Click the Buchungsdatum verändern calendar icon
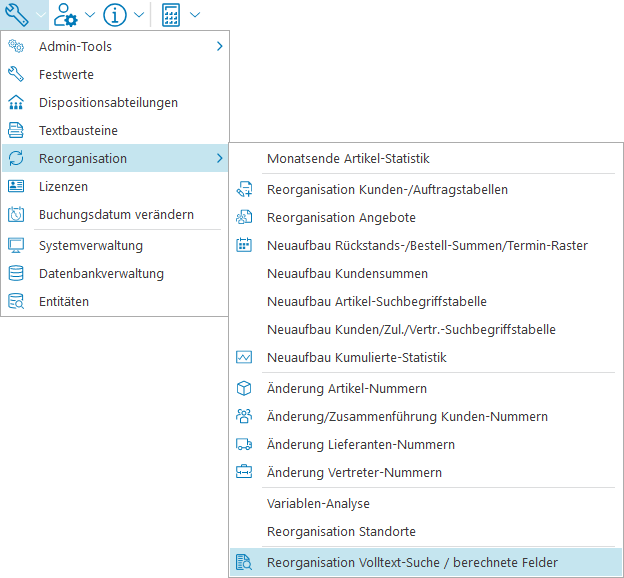624x578 pixels. 16,214
